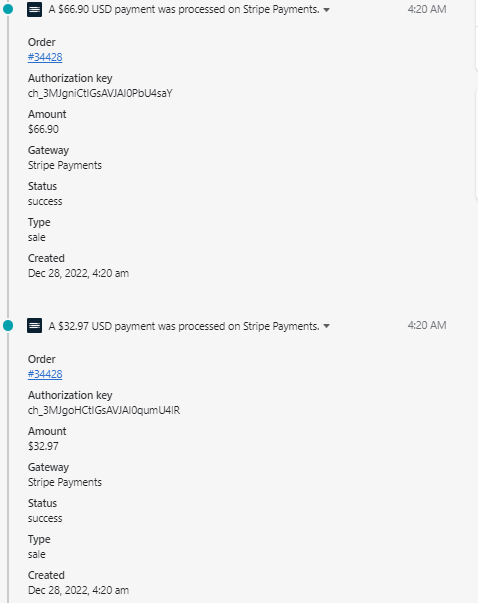This screenshot has width=478, height=603.
Task: Click the Created date under the $32.97 payment
Action: pos(78,590)
